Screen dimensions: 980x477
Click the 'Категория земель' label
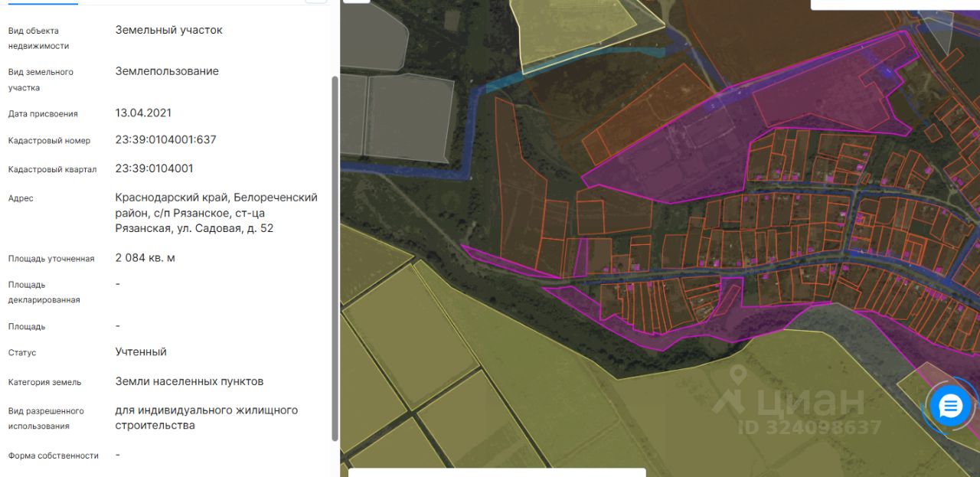[44, 382]
